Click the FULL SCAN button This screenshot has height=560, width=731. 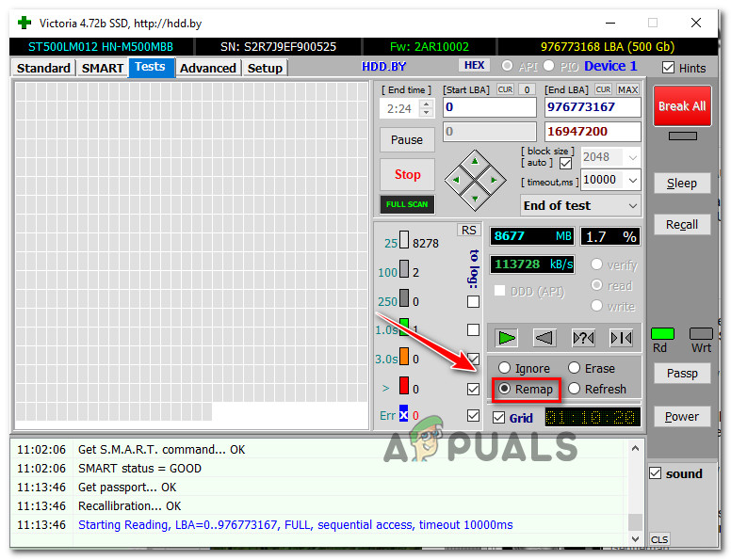click(x=407, y=204)
